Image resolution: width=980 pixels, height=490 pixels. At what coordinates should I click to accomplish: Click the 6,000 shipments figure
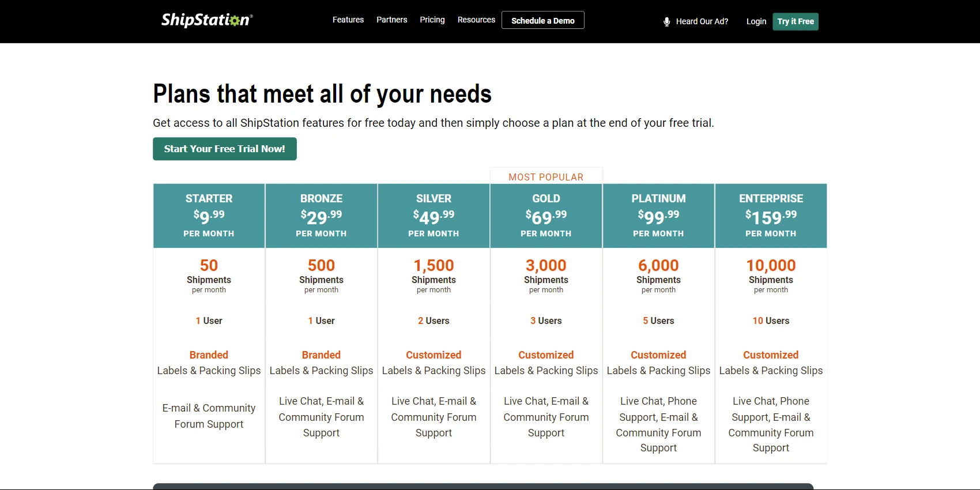point(658,265)
